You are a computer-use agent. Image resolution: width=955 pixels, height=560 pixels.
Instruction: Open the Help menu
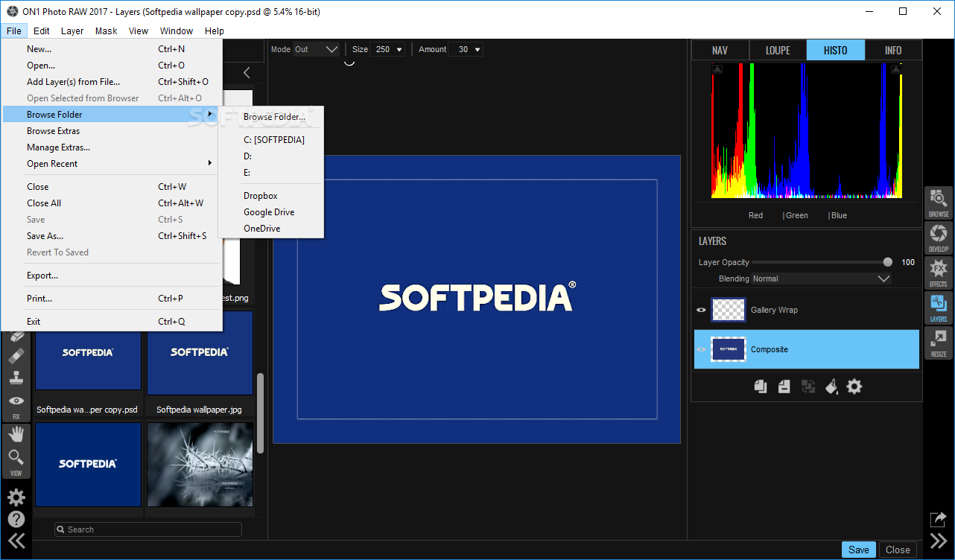tap(215, 31)
